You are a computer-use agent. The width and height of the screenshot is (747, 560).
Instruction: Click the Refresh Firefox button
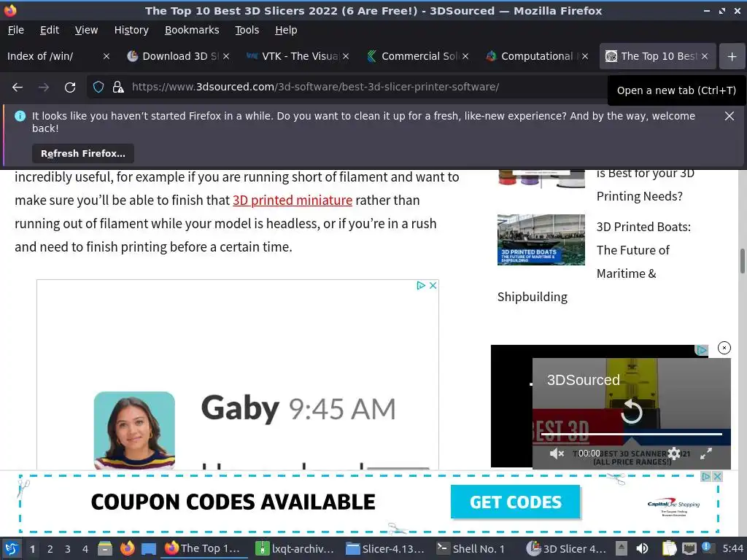pos(83,153)
